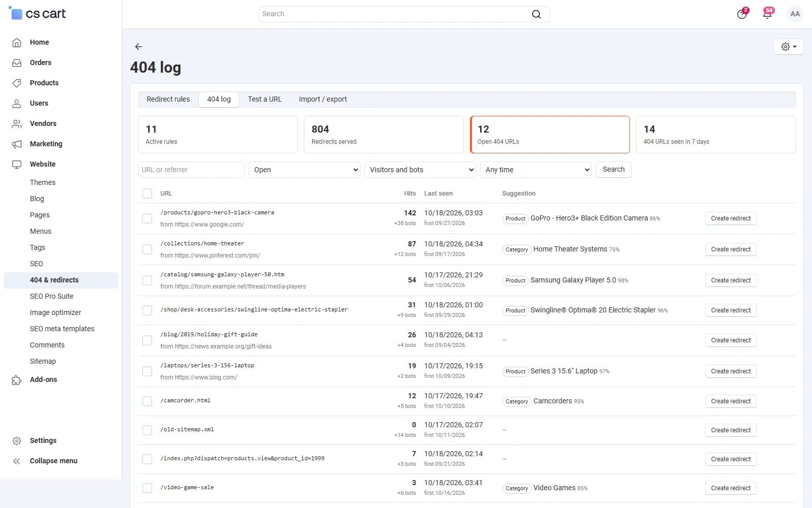
Task: Click the URL or referrer input field
Action: pyautogui.click(x=191, y=170)
